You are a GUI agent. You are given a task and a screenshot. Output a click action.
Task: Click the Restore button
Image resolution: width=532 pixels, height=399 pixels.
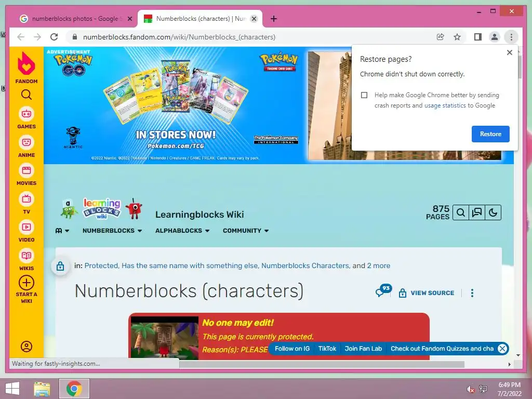490,134
